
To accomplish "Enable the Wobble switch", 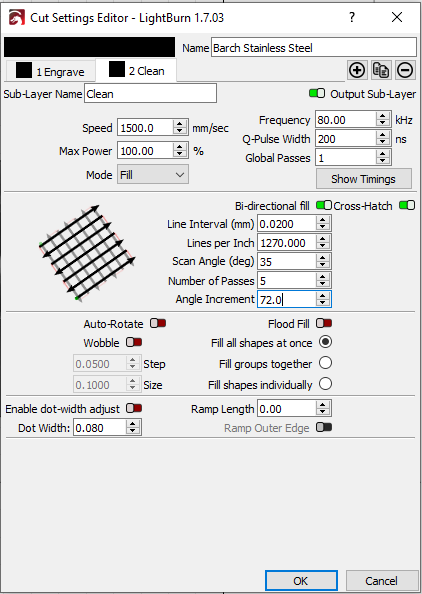I will point(134,342).
